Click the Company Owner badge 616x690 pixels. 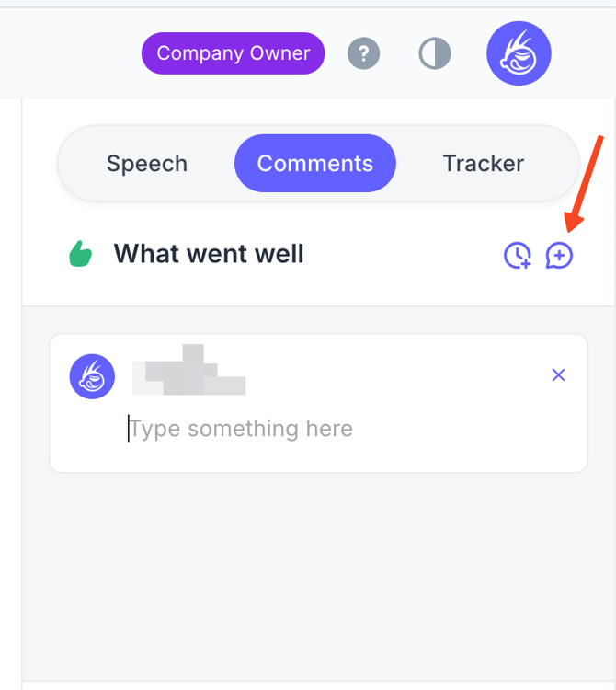point(233,53)
